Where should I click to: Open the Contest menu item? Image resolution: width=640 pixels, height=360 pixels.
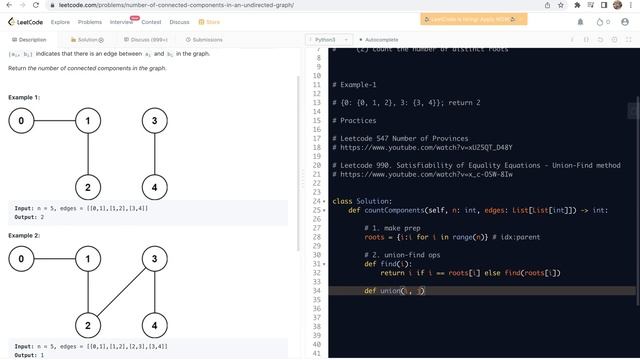151,22
